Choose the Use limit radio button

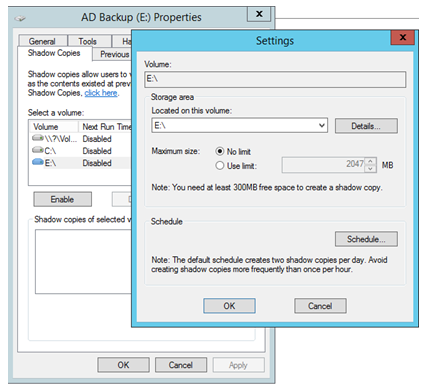(x=220, y=165)
